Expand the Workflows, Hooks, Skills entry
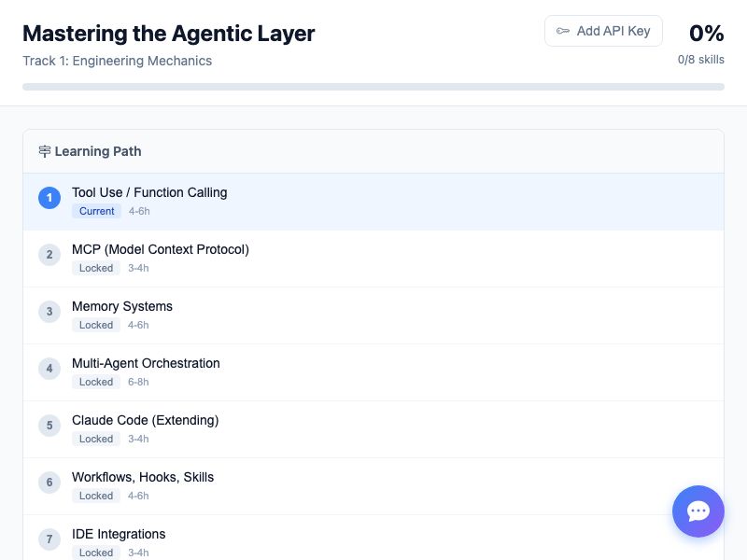Viewport: 747px width, 560px height. coord(144,477)
